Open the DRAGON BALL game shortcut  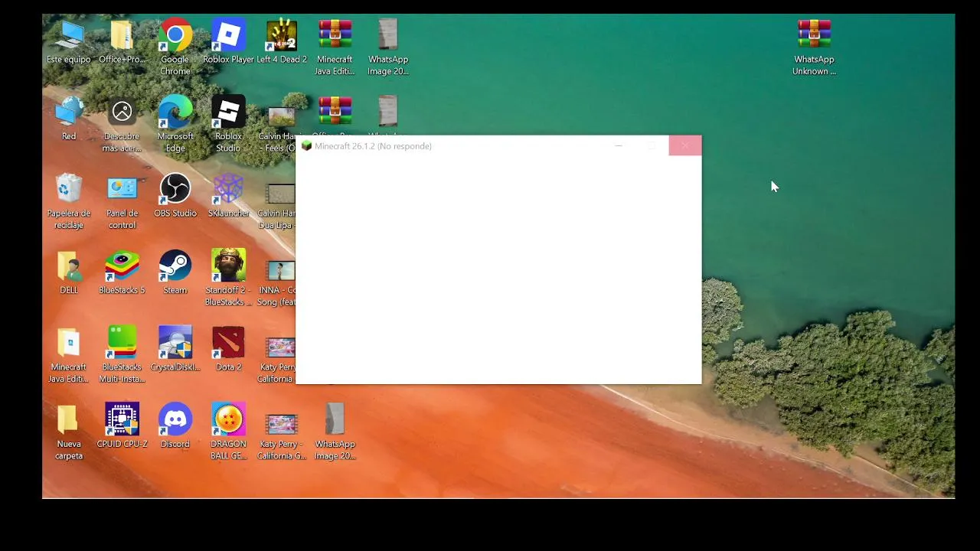[x=228, y=432]
